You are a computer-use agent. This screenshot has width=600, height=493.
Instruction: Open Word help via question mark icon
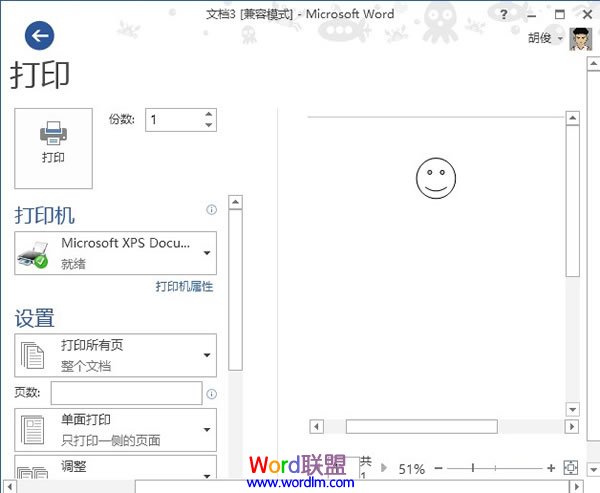(x=503, y=14)
